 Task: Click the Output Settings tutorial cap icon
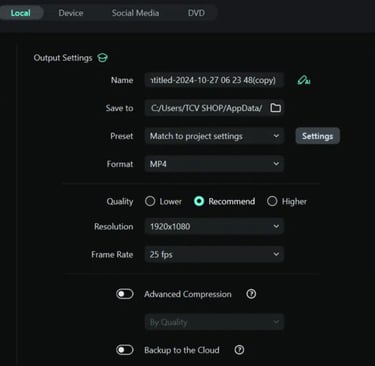[x=102, y=58]
